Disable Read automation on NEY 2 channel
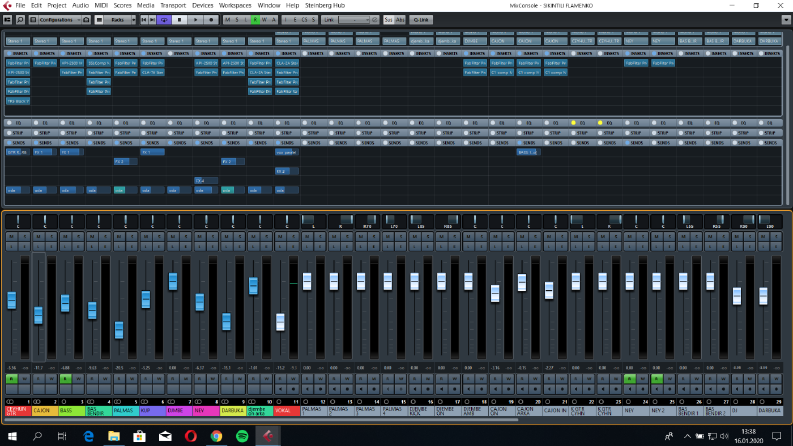Screen dimensions: 793x446 coord(656,379)
